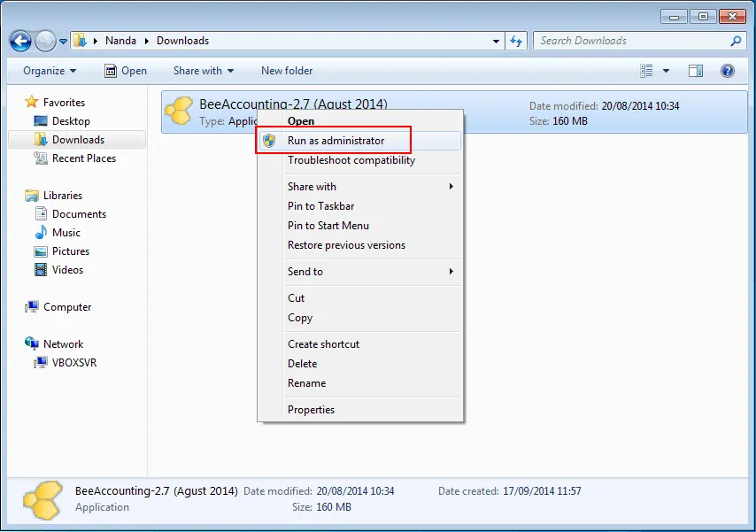This screenshot has height=532, width=756.
Task: Select Computer in the navigation pane
Action: coord(67,307)
